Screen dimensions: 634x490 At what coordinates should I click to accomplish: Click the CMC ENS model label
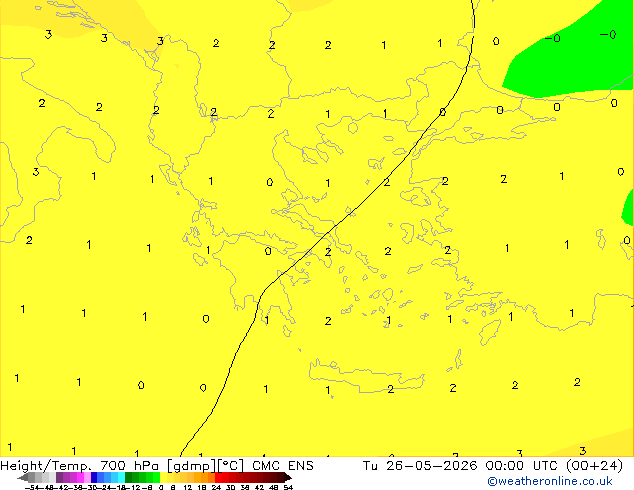click(x=283, y=466)
